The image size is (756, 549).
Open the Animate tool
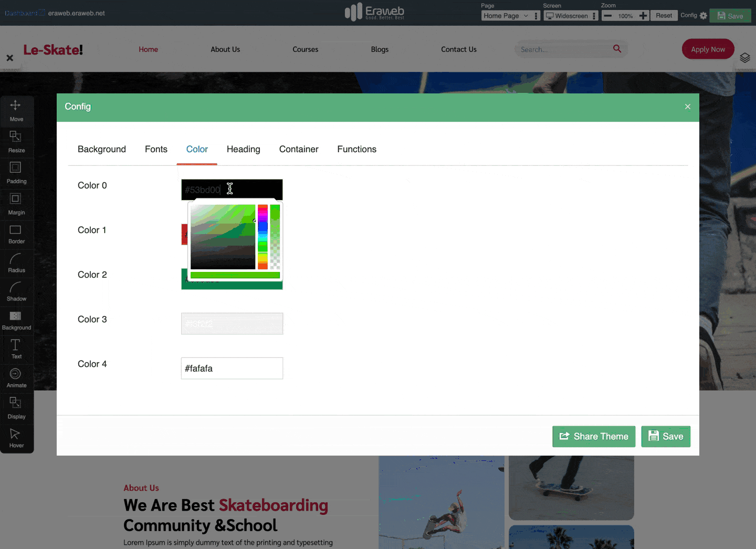16,377
